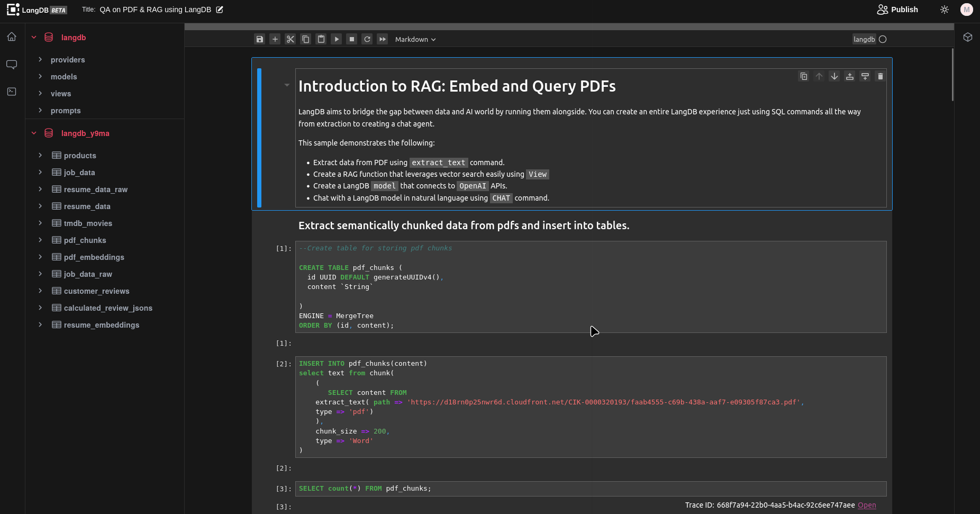Open the terminal console sidebar icon

[12, 92]
